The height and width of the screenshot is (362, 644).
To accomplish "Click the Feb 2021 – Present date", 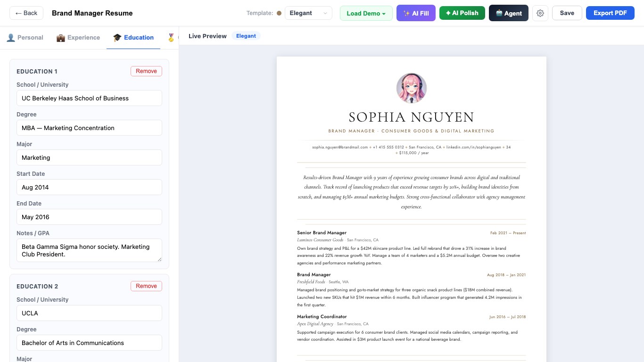I will click(508, 233).
